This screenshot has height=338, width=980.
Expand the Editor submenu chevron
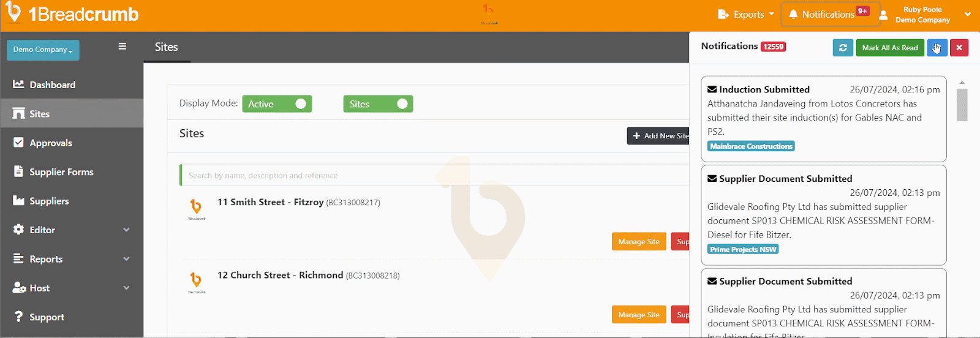[126, 230]
